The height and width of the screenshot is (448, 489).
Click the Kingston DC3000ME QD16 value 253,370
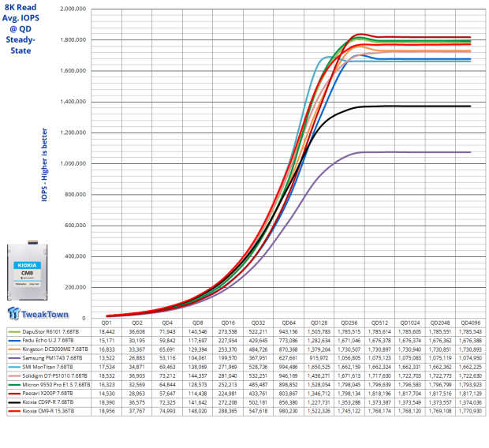[x=228, y=349]
